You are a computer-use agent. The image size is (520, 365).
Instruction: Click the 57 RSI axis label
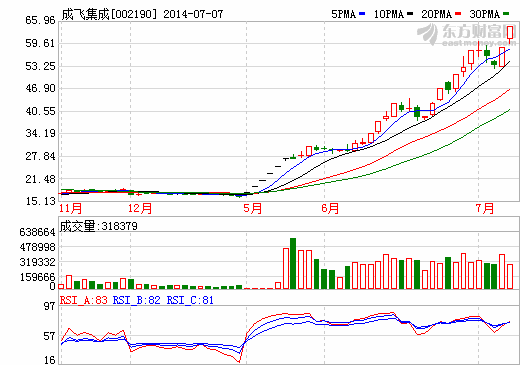point(49,336)
